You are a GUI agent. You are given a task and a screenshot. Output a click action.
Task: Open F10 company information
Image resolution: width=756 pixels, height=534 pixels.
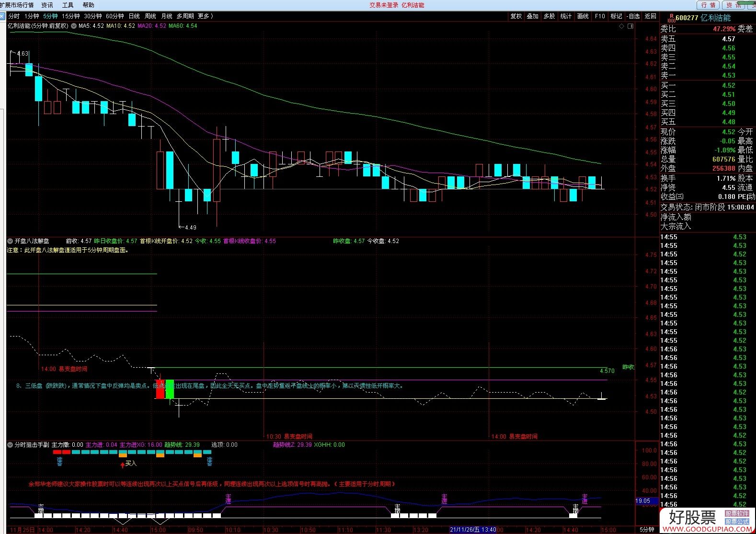coord(600,16)
